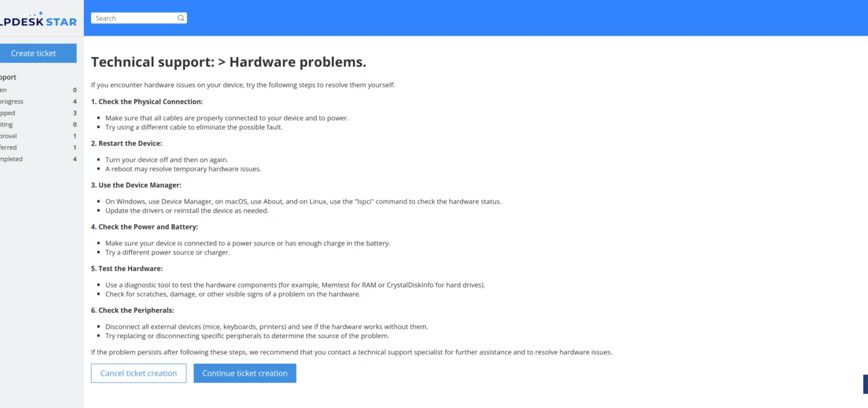Select the 'pped' sidebar row showing 3
Image resolution: width=868 pixels, height=408 pixels.
(x=39, y=113)
